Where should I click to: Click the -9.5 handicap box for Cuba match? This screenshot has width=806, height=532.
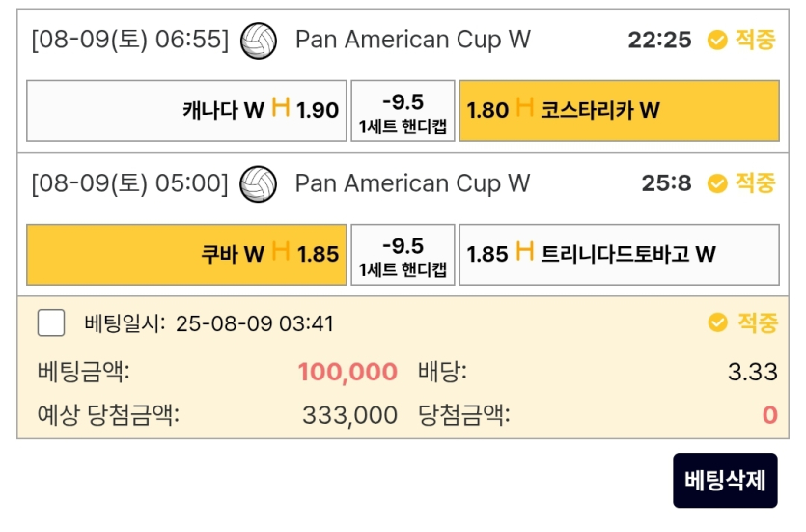pos(403,255)
